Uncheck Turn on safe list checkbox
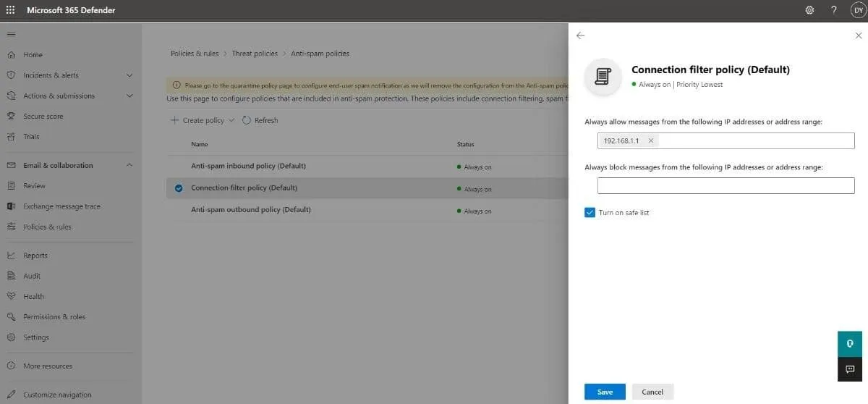This screenshot has width=868, height=404. click(x=590, y=212)
